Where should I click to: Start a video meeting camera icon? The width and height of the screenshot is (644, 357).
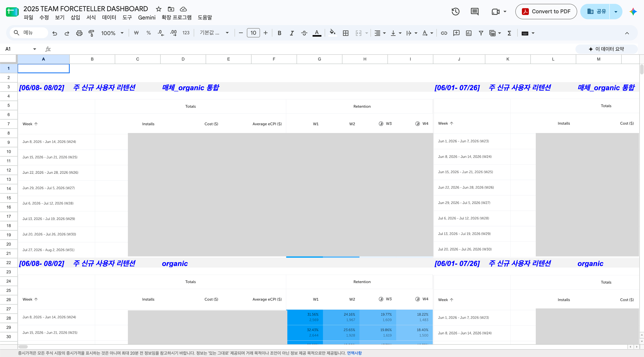click(x=495, y=12)
